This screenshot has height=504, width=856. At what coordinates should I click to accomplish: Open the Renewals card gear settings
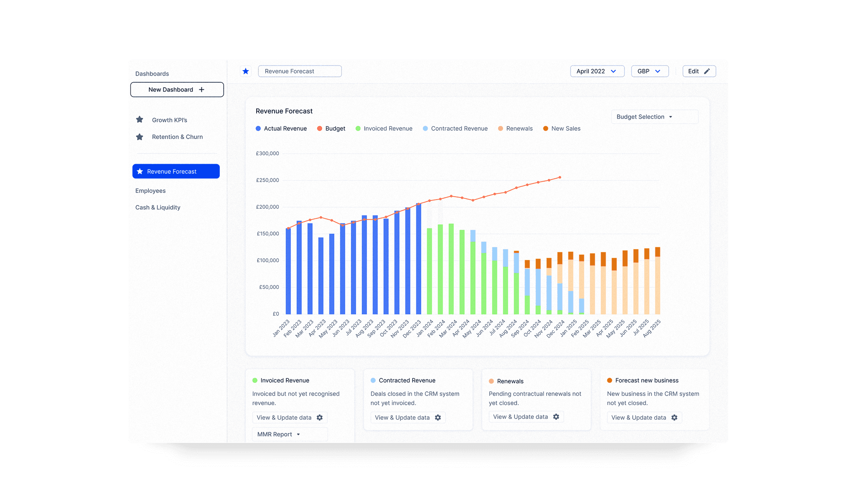556,417
